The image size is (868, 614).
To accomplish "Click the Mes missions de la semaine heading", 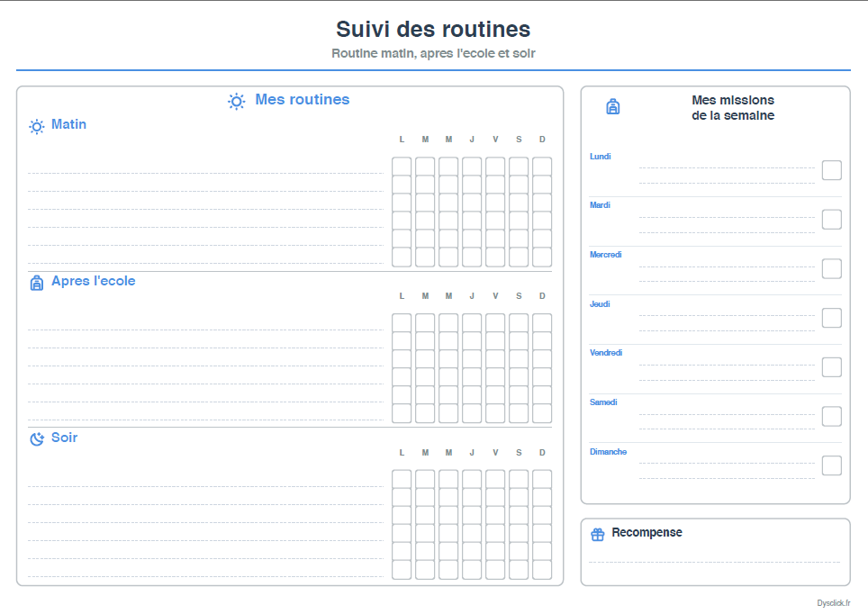I will [733, 107].
